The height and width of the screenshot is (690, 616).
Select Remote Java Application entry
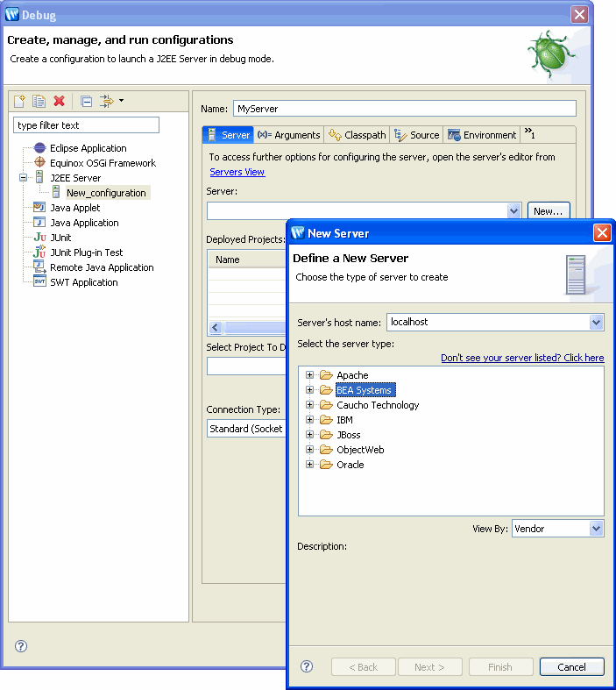[x=102, y=267]
